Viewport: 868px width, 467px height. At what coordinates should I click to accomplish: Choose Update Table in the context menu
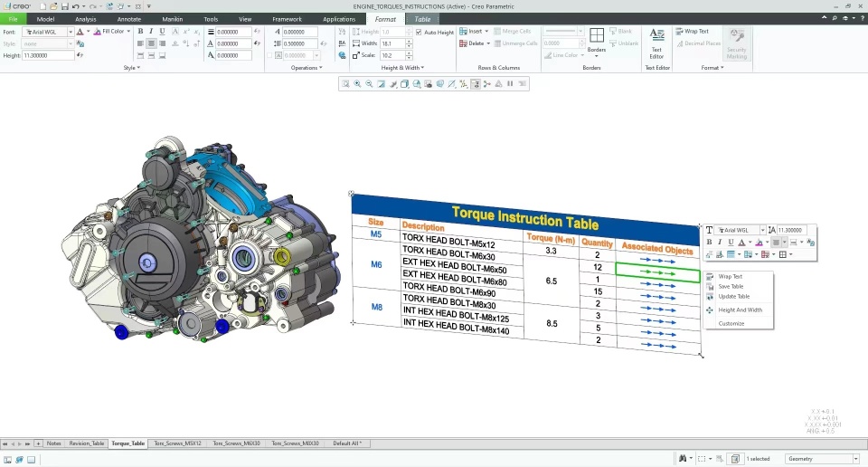coord(733,297)
